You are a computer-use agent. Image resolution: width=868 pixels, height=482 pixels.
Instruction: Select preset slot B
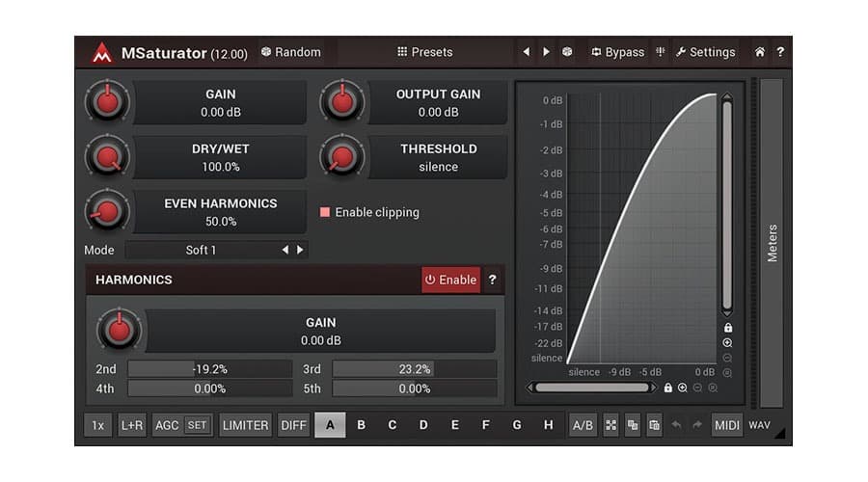click(x=361, y=425)
